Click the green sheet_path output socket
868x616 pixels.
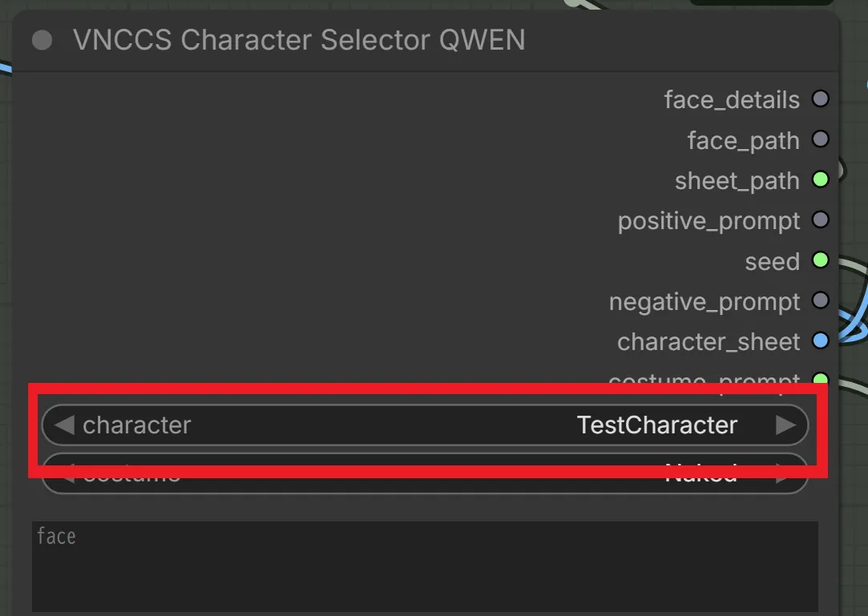coord(820,179)
